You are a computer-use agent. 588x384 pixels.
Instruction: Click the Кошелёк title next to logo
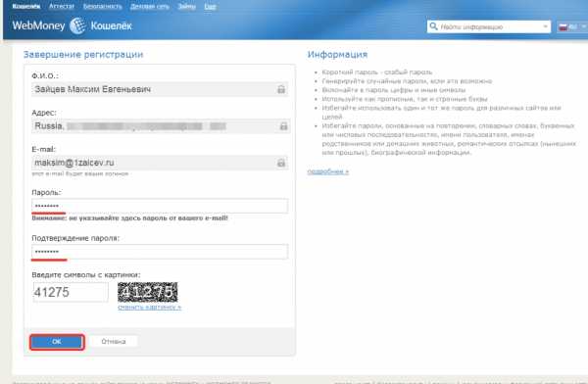click(112, 25)
